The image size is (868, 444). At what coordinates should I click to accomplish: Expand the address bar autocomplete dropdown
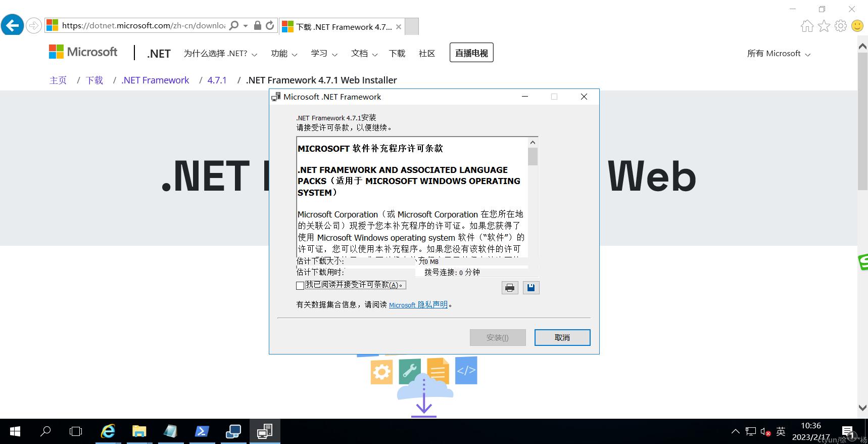[246, 25]
